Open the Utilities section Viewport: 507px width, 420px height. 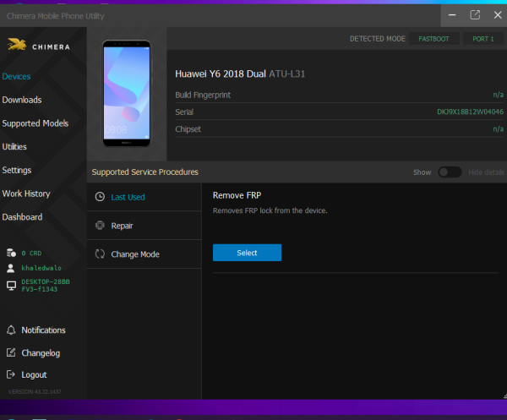pos(14,147)
